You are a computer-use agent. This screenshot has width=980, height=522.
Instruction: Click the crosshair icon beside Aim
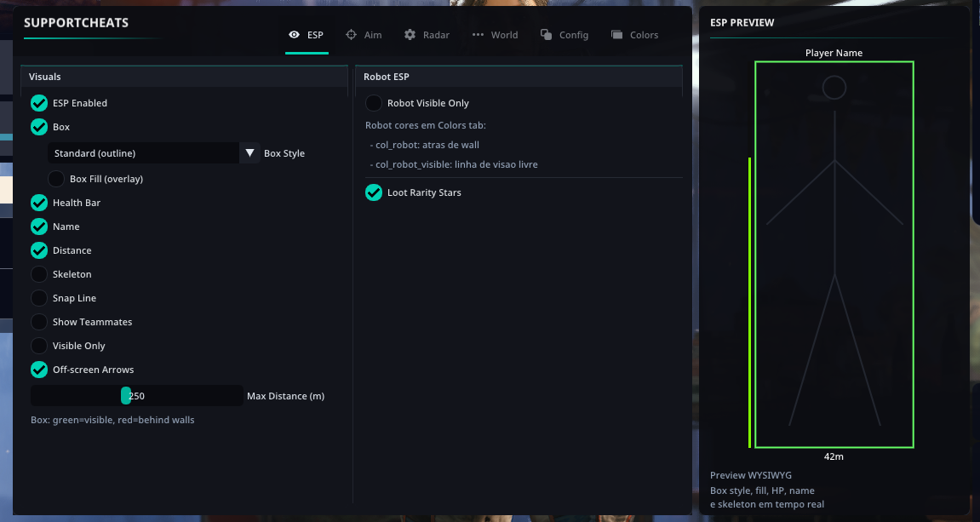tap(352, 35)
